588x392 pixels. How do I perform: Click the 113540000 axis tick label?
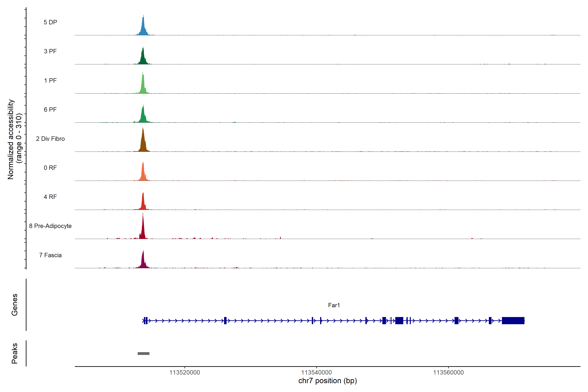pyautogui.click(x=316, y=373)
